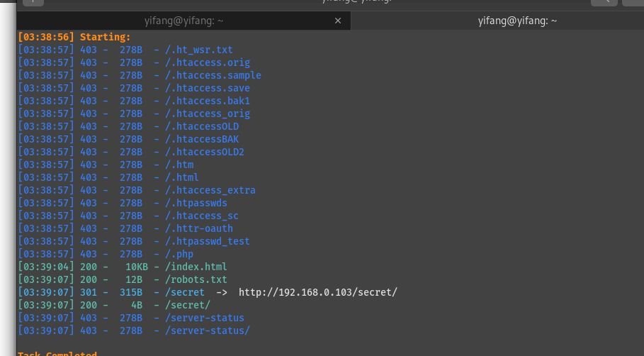Click the /.htaccess.save path
Image resolution: width=644 pixels, height=356 pixels.
[208, 88]
